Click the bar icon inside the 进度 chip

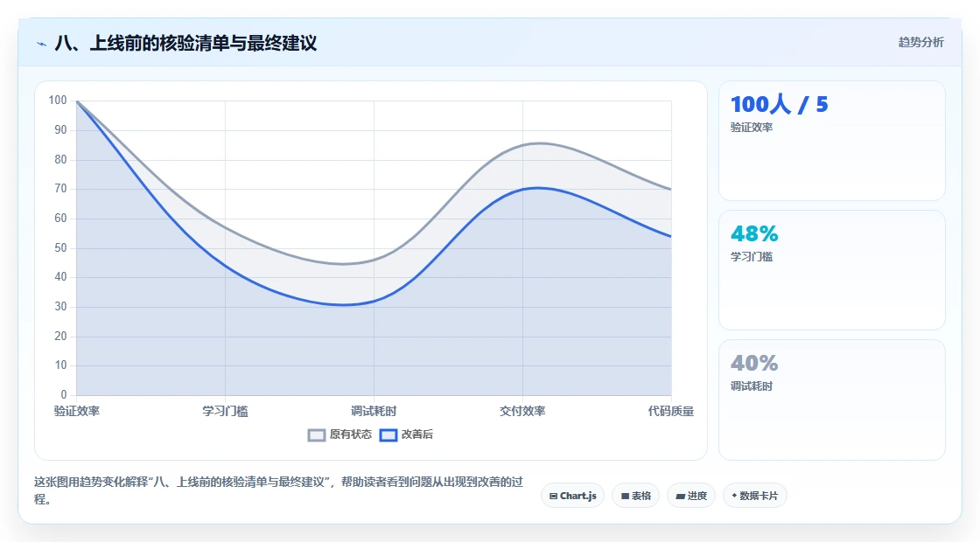(x=681, y=497)
